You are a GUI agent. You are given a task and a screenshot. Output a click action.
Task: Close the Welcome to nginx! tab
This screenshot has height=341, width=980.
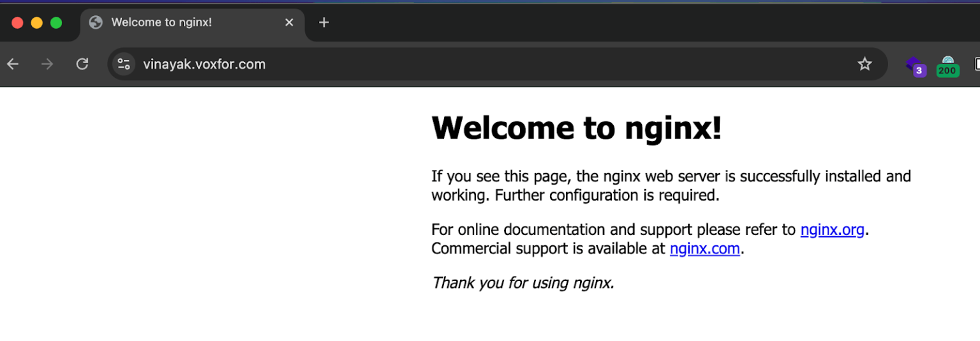pos(289,22)
